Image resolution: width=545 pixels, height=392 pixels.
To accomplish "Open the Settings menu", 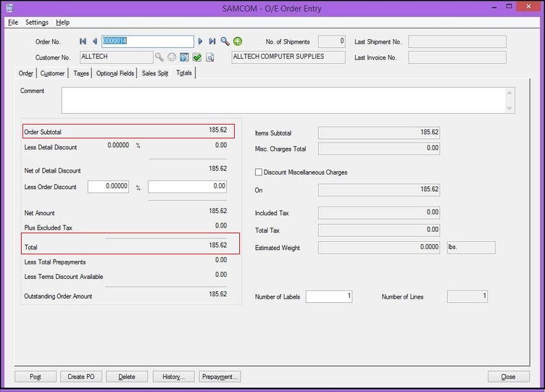I will (37, 22).
